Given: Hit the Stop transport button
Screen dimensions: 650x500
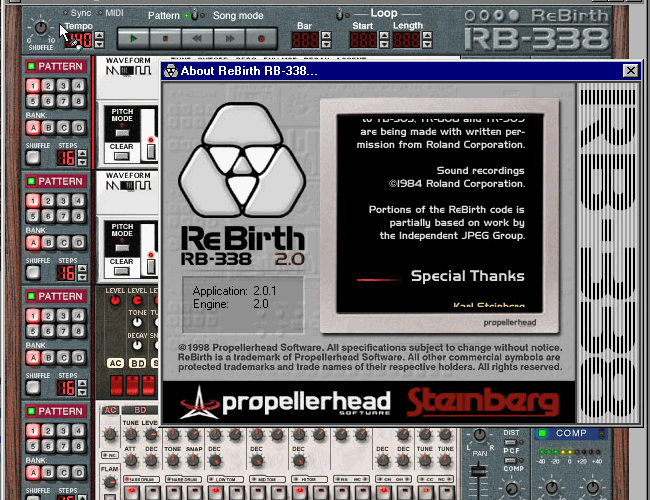Looking at the screenshot, I should (x=165, y=39).
